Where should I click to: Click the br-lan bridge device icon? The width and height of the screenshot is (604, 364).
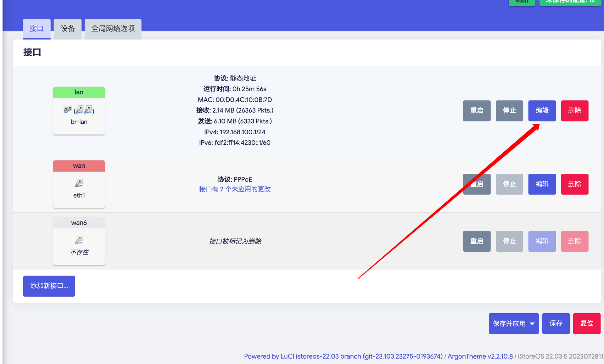click(x=68, y=109)
